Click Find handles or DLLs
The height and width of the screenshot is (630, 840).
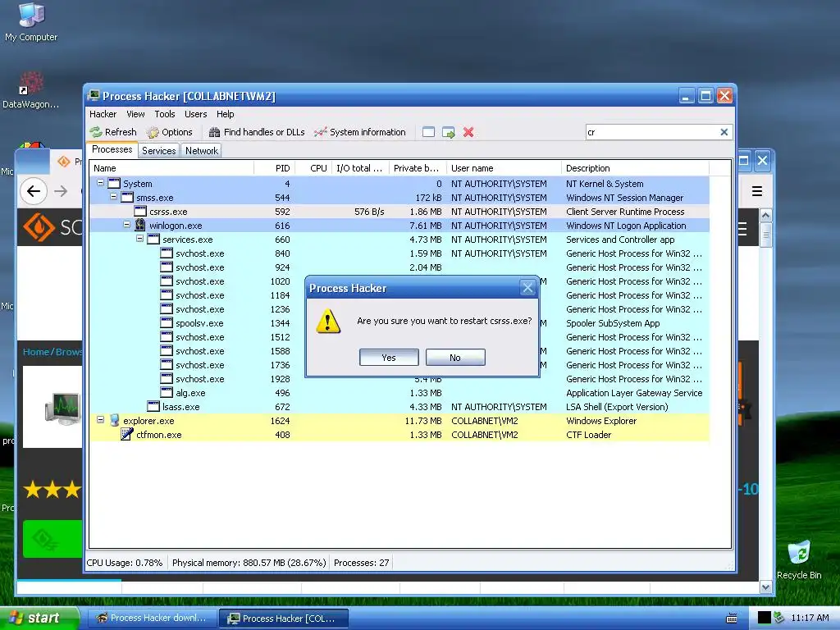257,132
